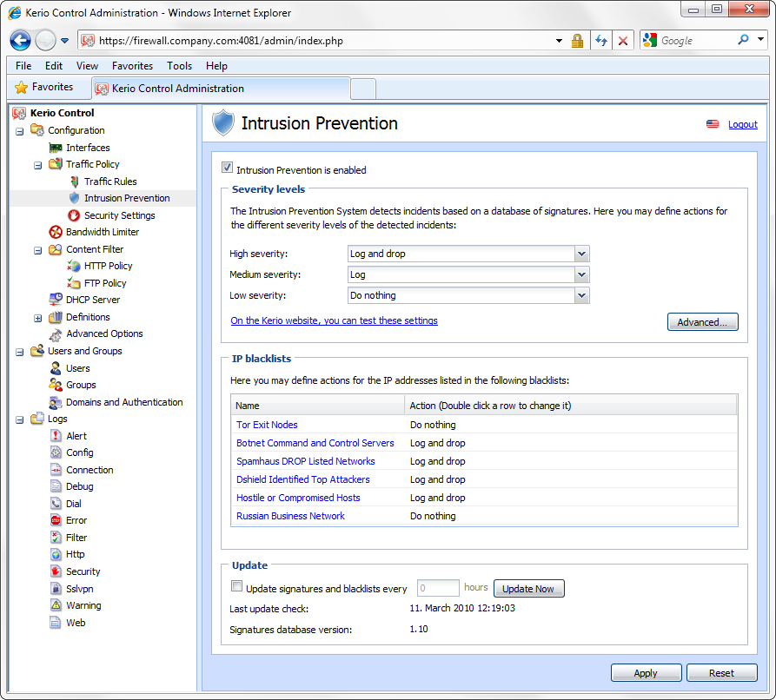The height and width of the screenshot is (700, 776).
Task: Click the Advanced Options gear icon
Action: pyautogui.click(x=56, y=334)
